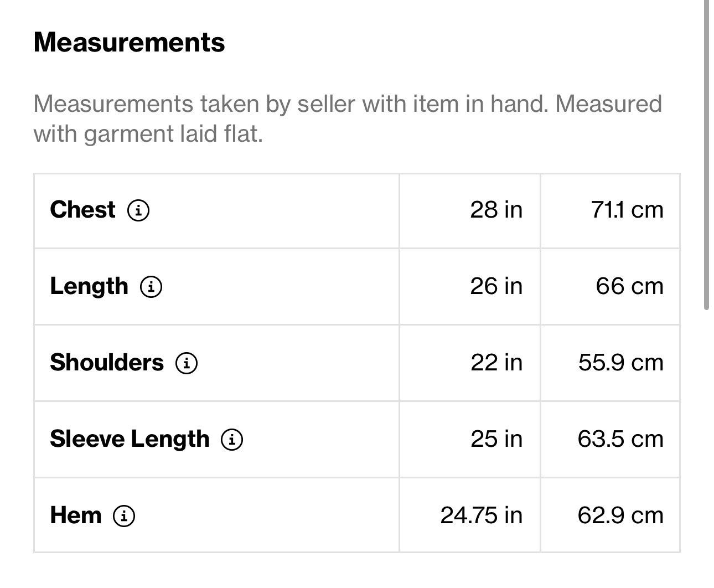Click the Chest row label
The height and width of the screenshot is (588, 714).
click(82, 210)
